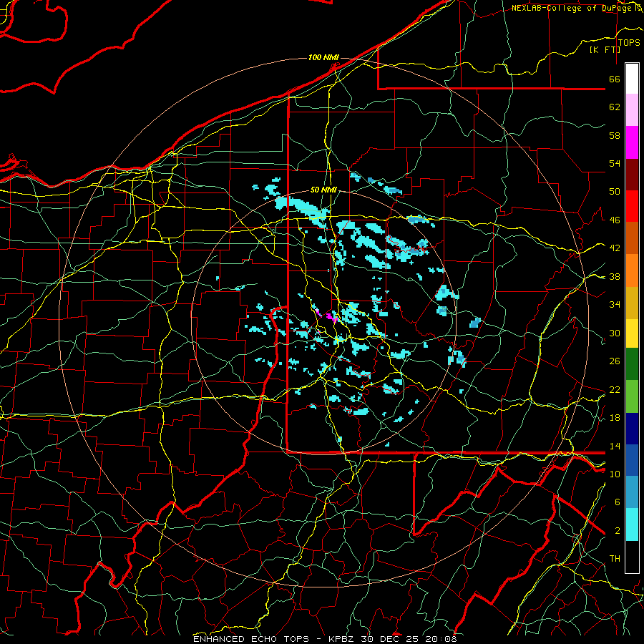Image resolution: width=644 pixels, height=644 pixels.
Task: Click the '46' scale label
Action: (x=615, y=220)
